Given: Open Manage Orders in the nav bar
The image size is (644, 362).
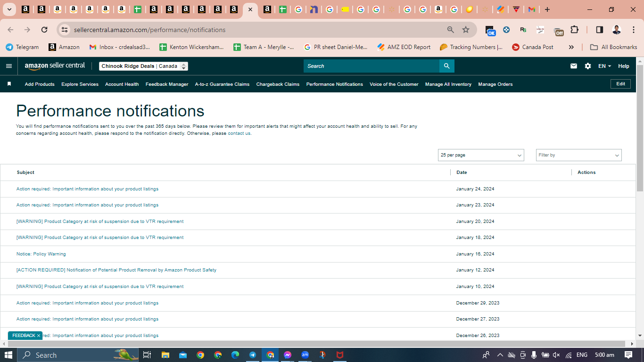Looking at the screenshot, I should click(495, 84).
